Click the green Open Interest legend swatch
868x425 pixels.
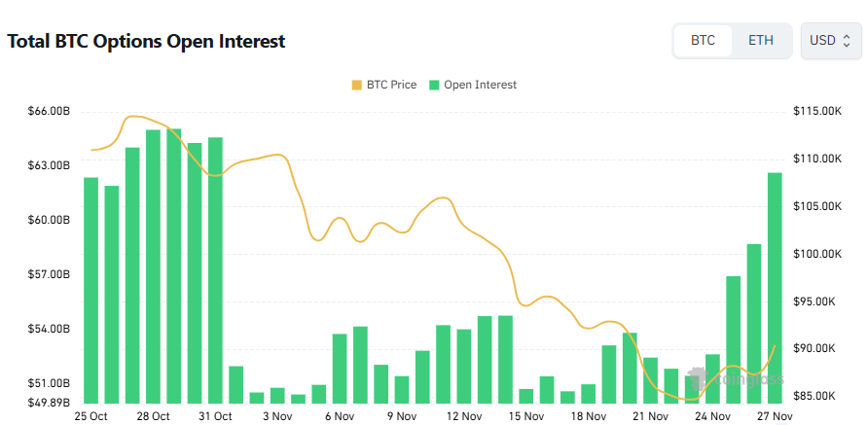tap(435, 85)
